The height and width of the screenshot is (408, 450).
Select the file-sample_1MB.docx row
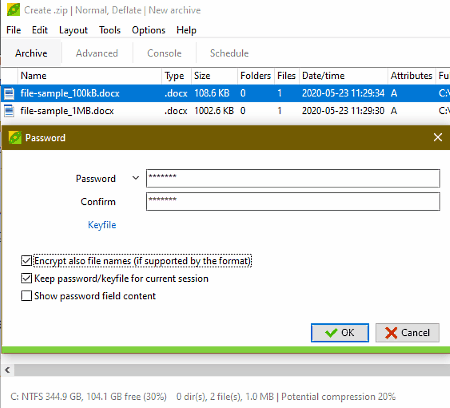pos(226,111)
